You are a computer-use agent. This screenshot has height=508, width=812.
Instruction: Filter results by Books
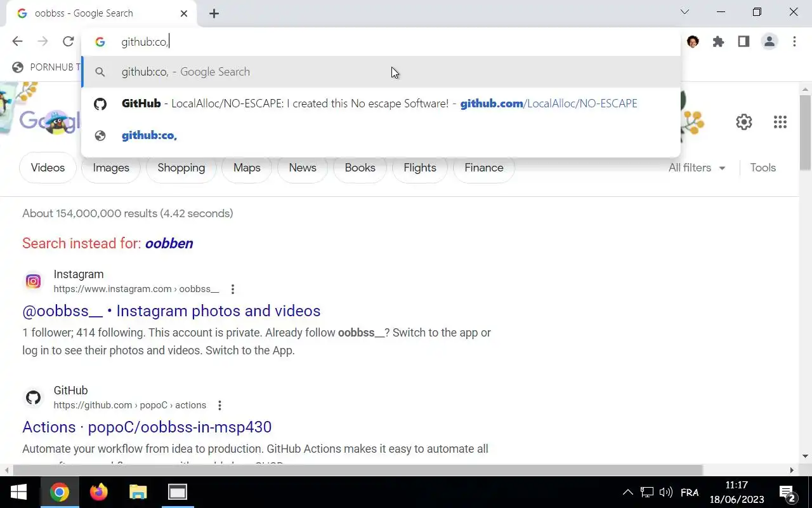[360, 168]
